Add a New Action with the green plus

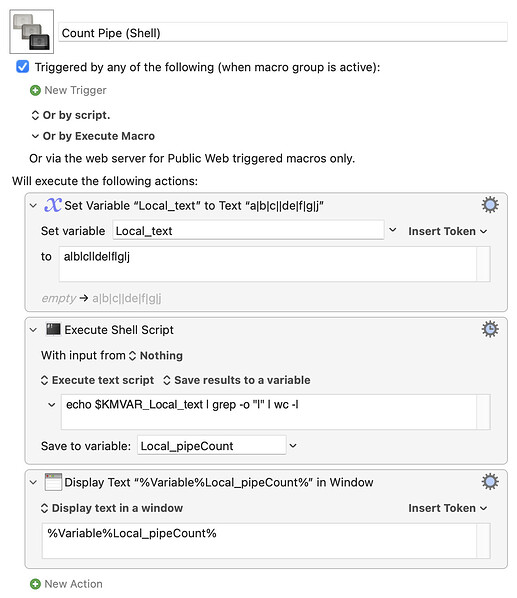pyautogui.click(x=35, y=584)
